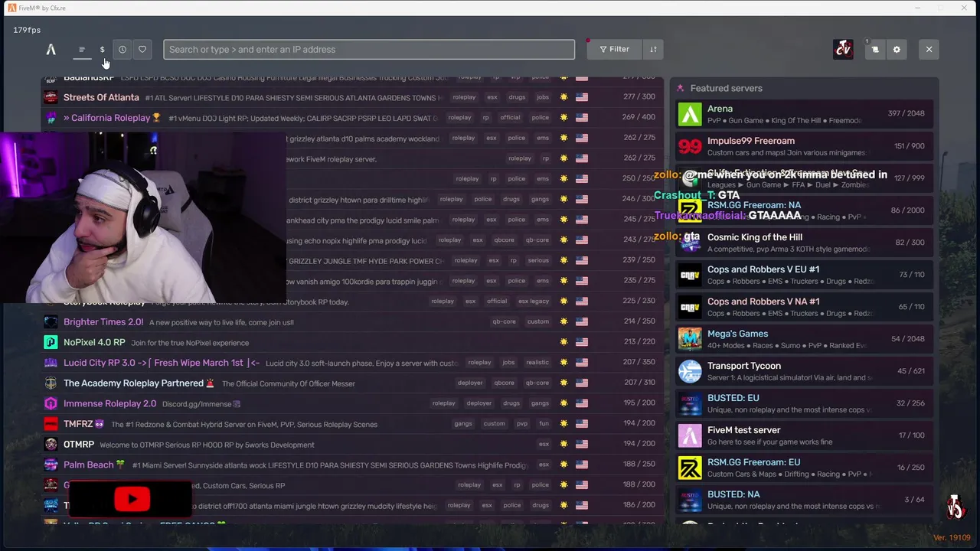
Task: Filter by 'drugs' tag on Streets Of Atlanta
Action: pos(517,97)
